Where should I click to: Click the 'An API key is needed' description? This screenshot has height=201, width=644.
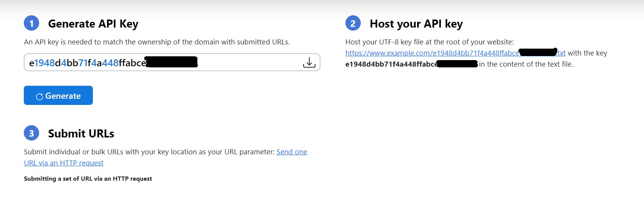[157, 42]
